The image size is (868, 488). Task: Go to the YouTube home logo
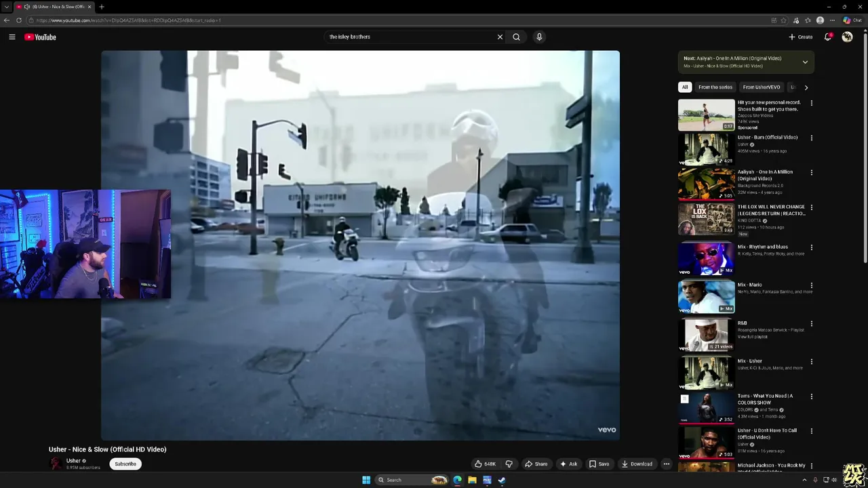40,37
